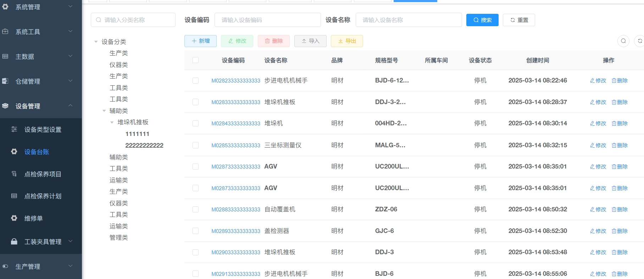Image resolution: width=644 pixels, height=279 pixels.
Task: Tick the checkbox for device M028233333333333
Action: 195,81
